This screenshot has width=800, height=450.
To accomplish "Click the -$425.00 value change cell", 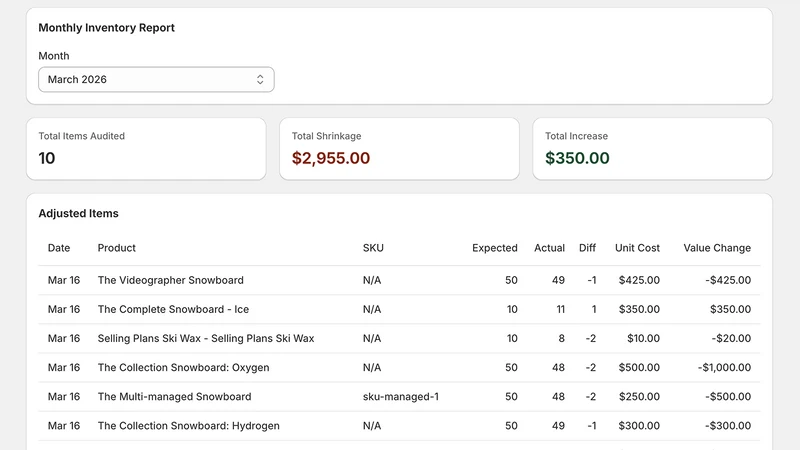I will point(728,280).
